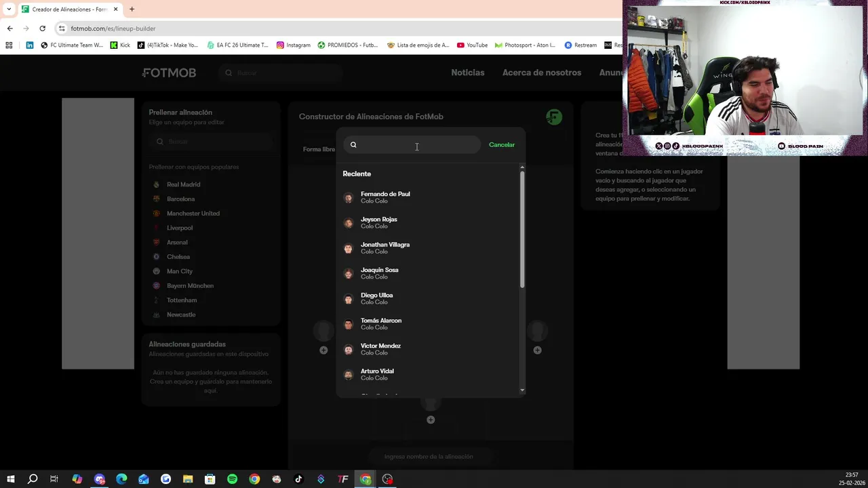Cancel the player search dialog
This screenshot has height=488, width=868.
(x=502, y=144)
